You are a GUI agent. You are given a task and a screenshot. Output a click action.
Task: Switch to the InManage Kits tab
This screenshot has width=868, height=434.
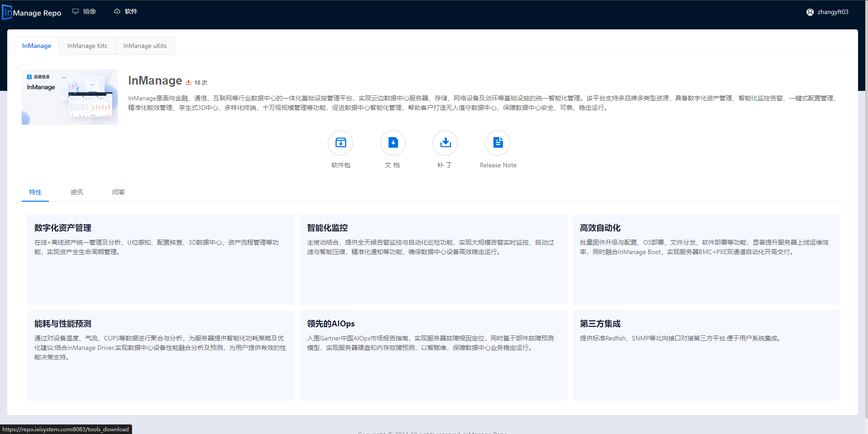87,46
